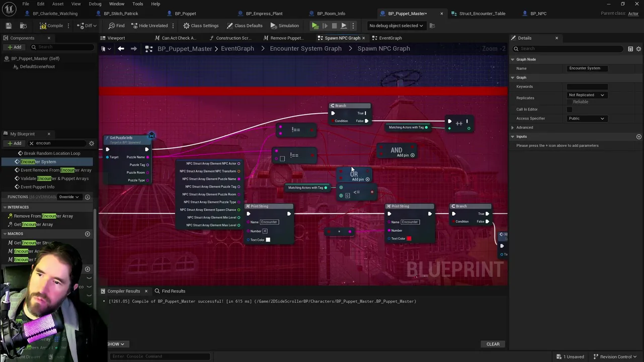Select Event Remove From Encounter Array
The height and width of the screenshot is (362, 644).
coord(56,170)
